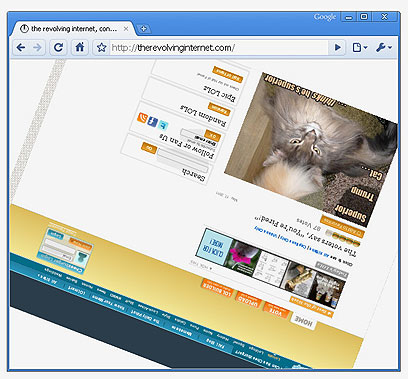Screen dimensions: 408x379
Task: Click the Forward navigation arrow
Action: click(37, 48)
